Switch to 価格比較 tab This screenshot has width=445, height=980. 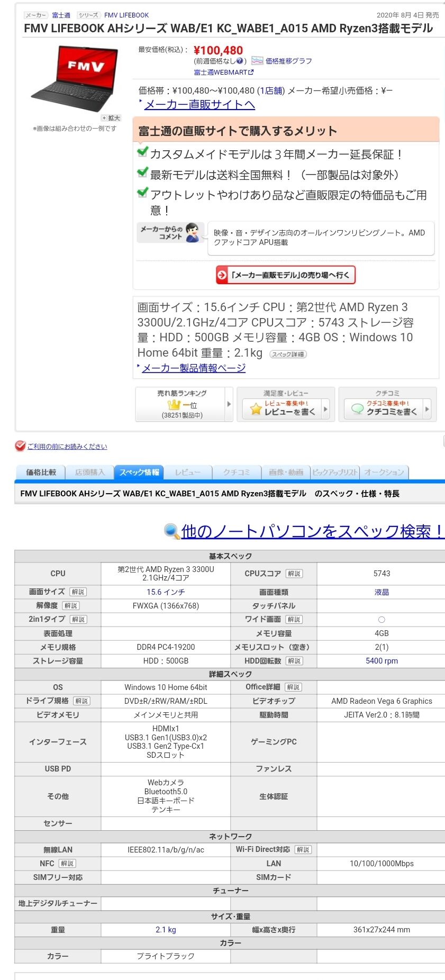(x=40, y=472)
